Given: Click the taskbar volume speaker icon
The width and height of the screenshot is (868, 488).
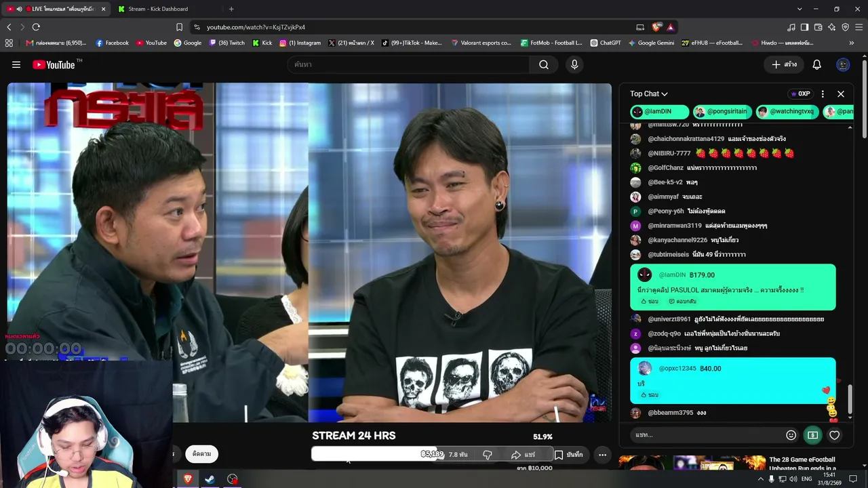Looking at the screenshot, I should coord(794,479).
